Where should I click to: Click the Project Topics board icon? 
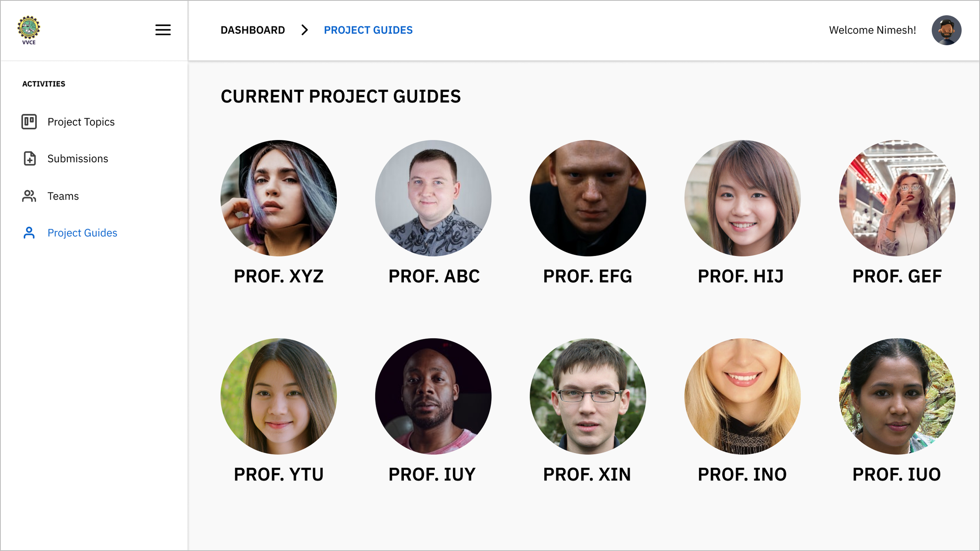pyautogui.click(x=29, y=122)
